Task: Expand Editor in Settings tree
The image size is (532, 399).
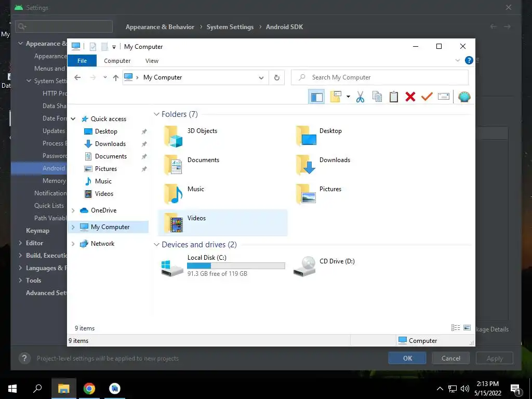Action: (x=20, y=243)
